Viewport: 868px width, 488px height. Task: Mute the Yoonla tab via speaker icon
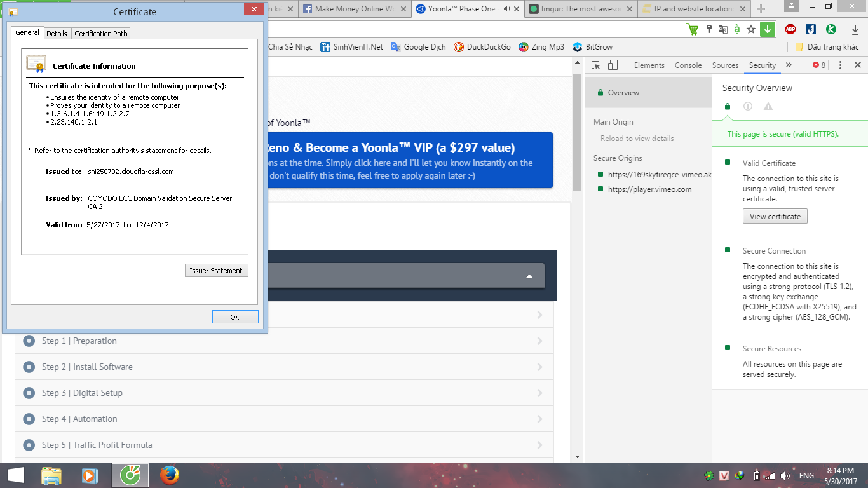(506, 9)
